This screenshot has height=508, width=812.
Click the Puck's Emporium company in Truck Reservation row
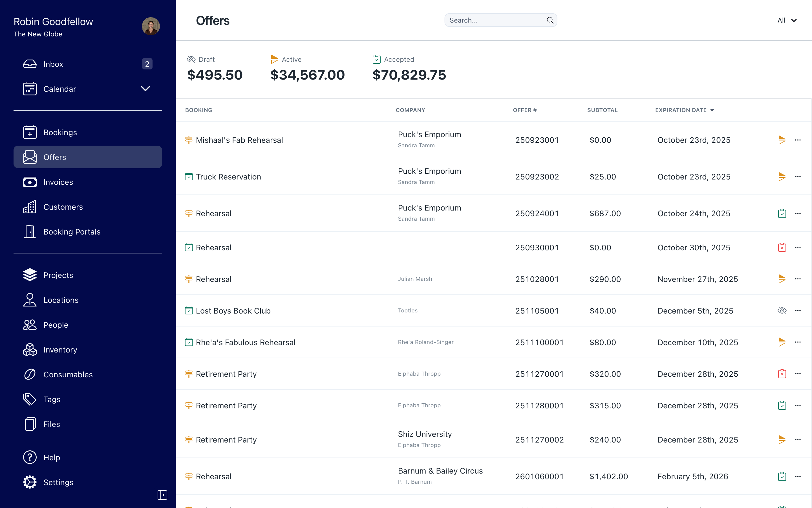tap(429, 171)
